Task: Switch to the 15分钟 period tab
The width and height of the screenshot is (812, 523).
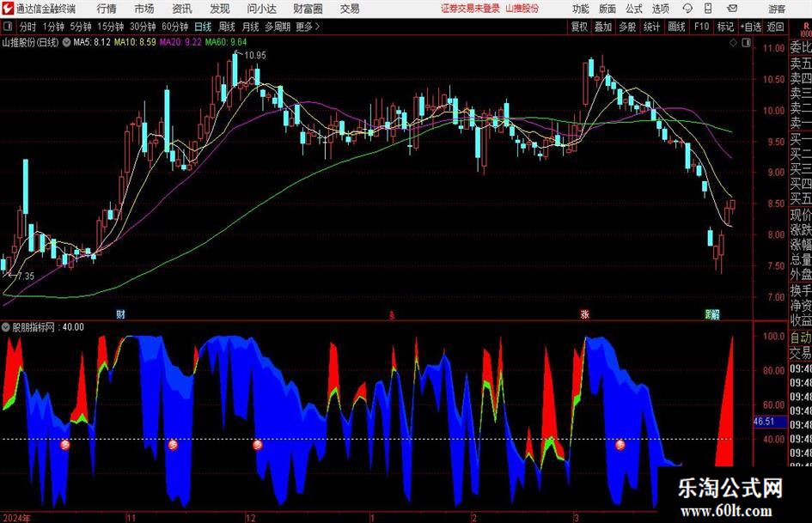Action: 110,27
